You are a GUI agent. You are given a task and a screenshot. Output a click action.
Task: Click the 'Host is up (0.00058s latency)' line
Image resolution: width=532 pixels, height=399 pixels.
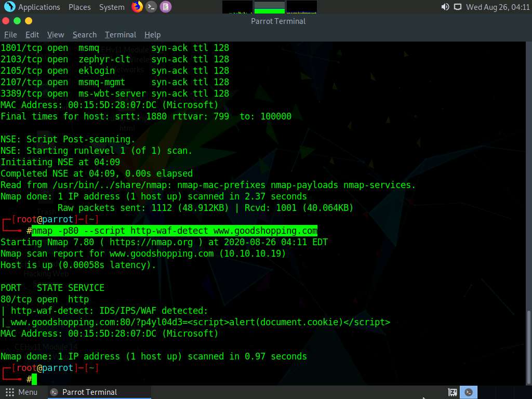pos(78,265)
